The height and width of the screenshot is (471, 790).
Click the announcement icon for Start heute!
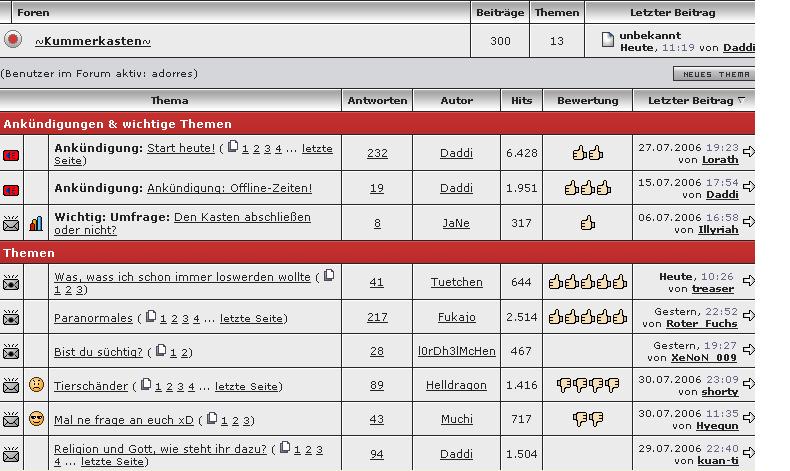coord(12,154)
